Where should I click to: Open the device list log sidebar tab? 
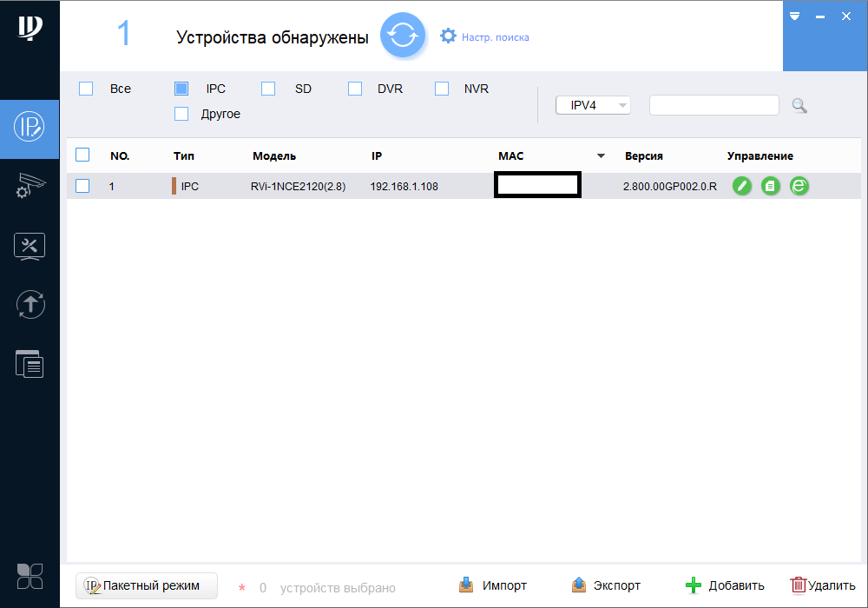30,363
